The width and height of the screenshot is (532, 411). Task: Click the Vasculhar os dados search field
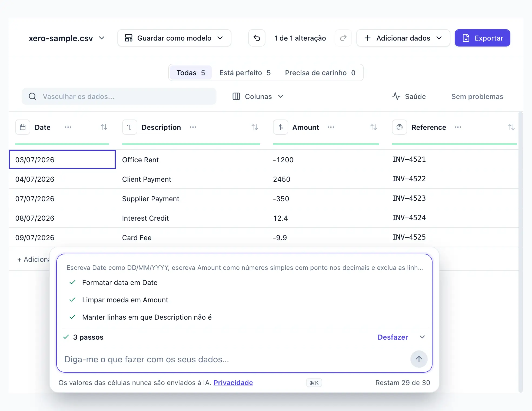pos(119,96)
